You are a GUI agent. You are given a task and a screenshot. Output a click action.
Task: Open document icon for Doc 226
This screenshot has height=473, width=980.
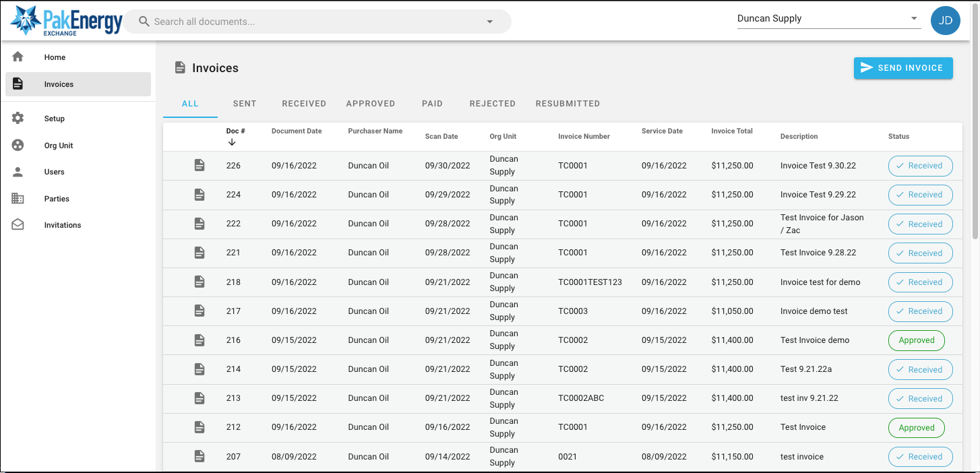200,165
